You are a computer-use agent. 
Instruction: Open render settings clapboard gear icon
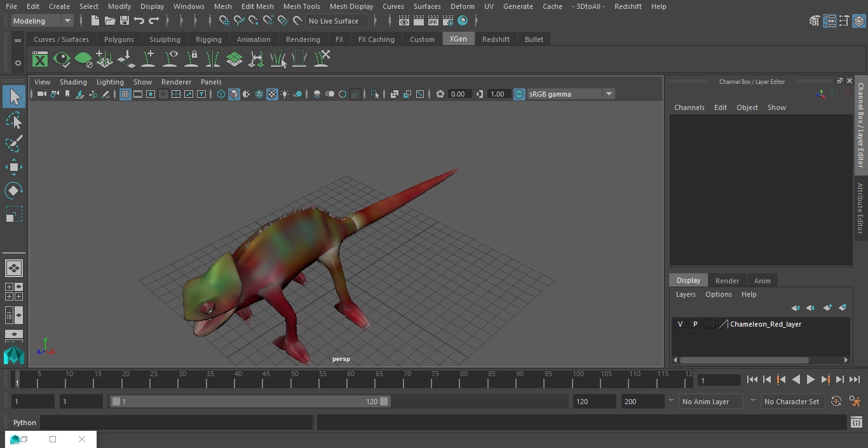tap(448, 21)
